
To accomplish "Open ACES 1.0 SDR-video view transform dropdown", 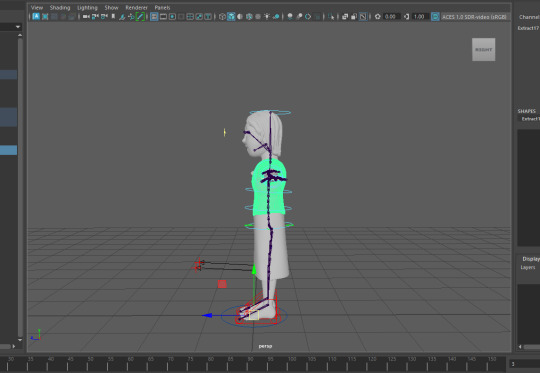I will click(475, 17).
